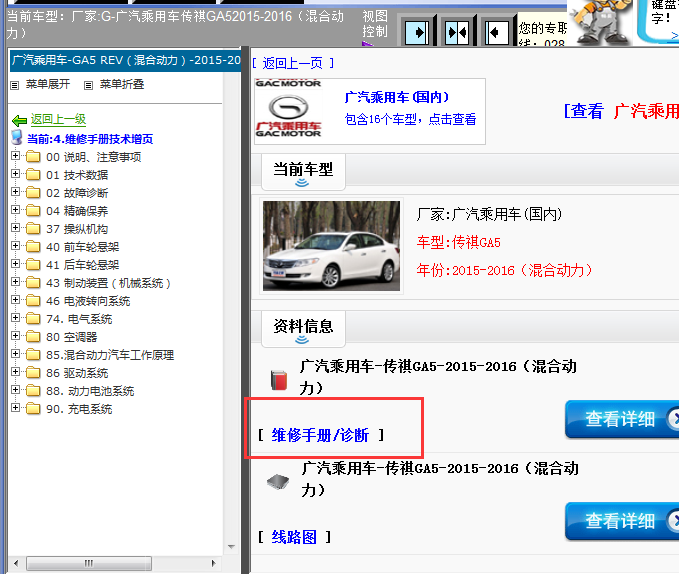Click the gray module icon for wiring diagram
The width and height of the screenshot is (679, 574).
(x=278, y=481)
